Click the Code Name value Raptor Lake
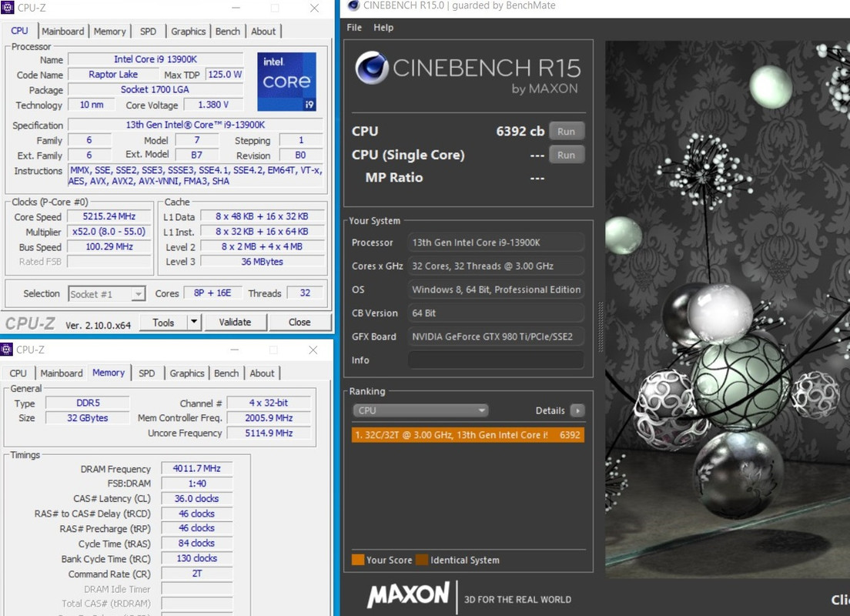 (113, 74)
